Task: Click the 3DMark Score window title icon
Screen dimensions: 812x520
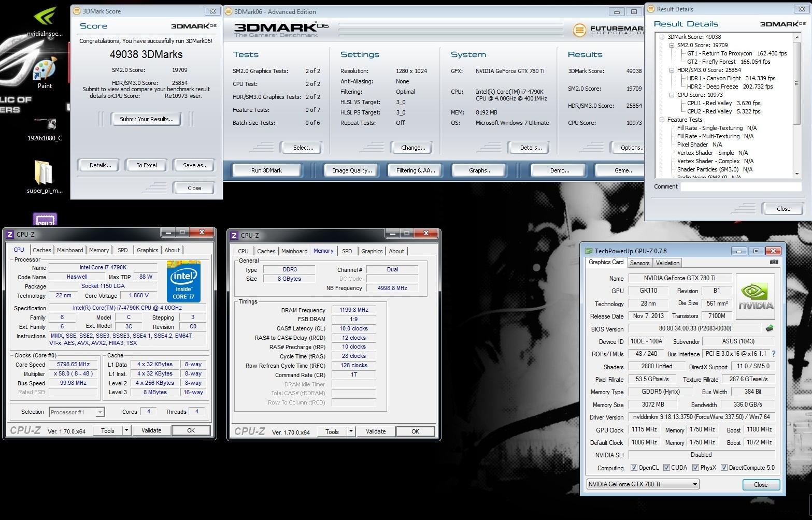Action: point(76,11)
